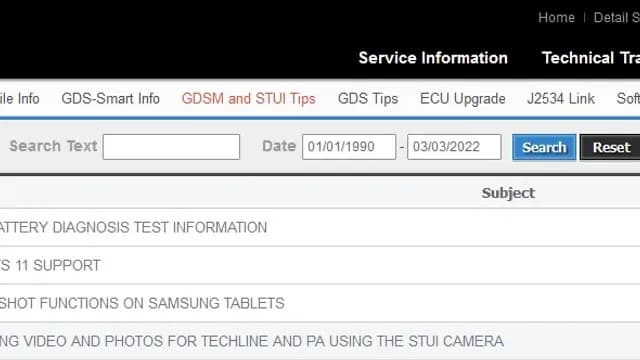Switch to the GDS Tips tab
This screenshot has height=360, width=640.
point(368,98)
